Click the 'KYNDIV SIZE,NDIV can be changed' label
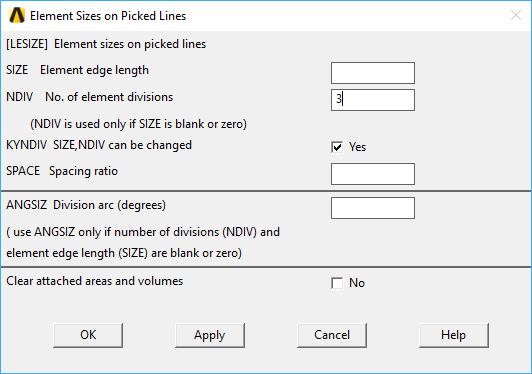 [99, 145]
